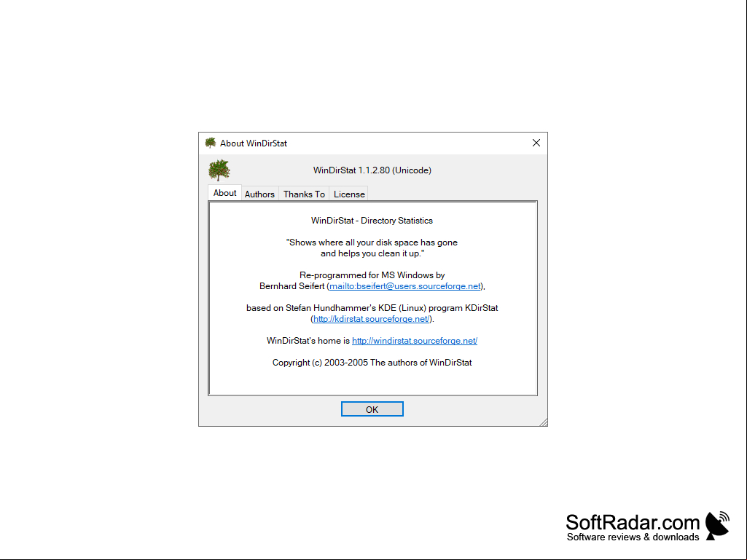Click the WinDirStat tree icon in title bar
This screenshot has height=560, width=747.
coord(210,143)
